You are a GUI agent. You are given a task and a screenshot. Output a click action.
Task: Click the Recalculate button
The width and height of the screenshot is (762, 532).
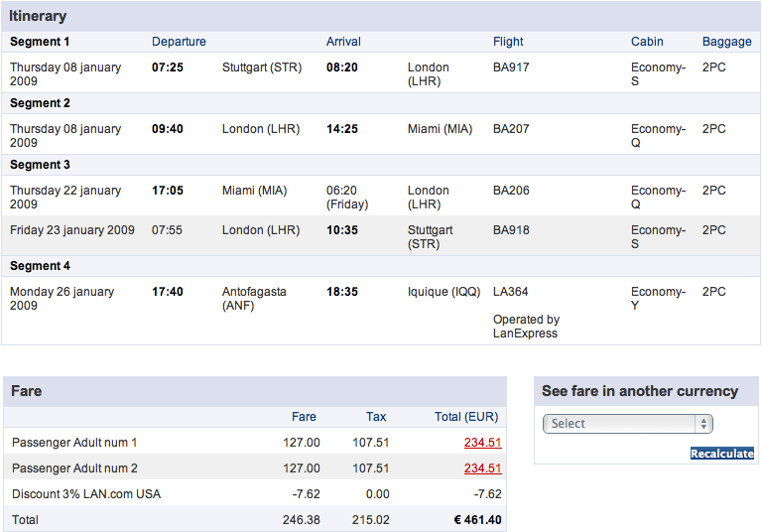pyautogui.click(x=721, y=454)
